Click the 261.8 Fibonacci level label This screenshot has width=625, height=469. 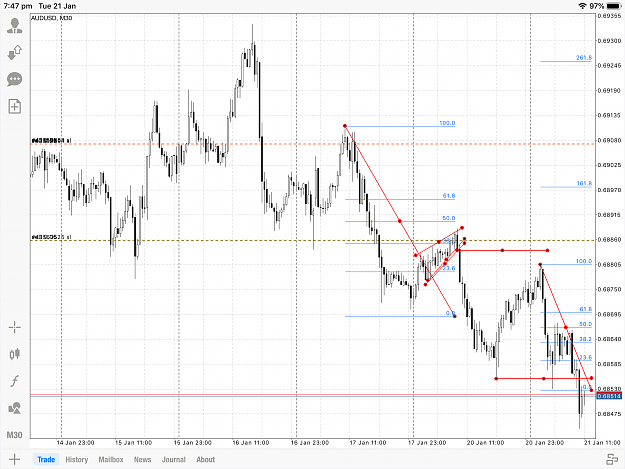tap(584, 57)
